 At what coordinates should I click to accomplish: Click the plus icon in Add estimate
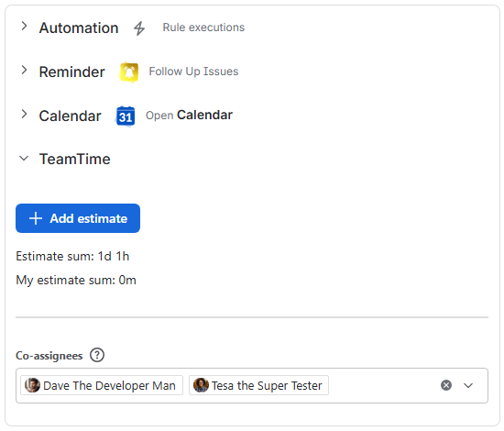click(x=36, y=218)
